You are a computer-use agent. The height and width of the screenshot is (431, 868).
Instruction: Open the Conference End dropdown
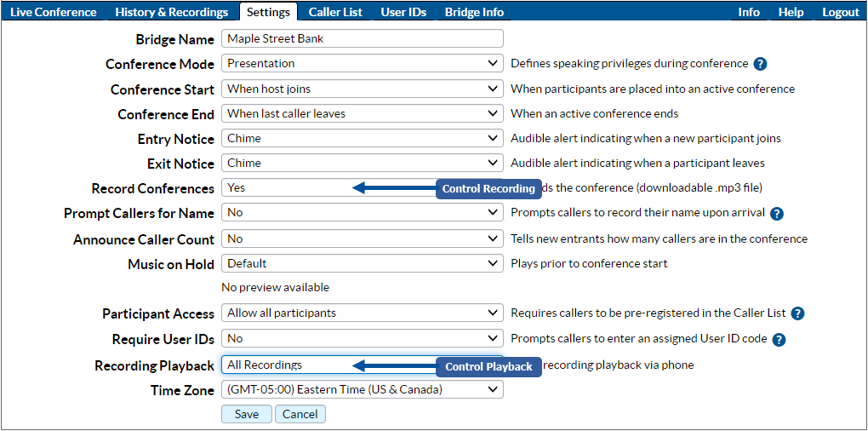click(x=362, y=113)
